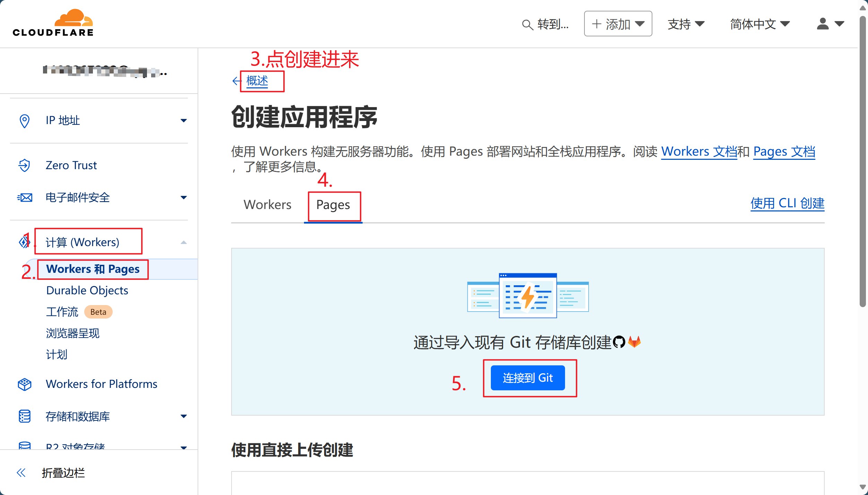Click the vertical scrollbar down arrow
Viewport: 868px width, 495px height.
click(x=863, y=487)
